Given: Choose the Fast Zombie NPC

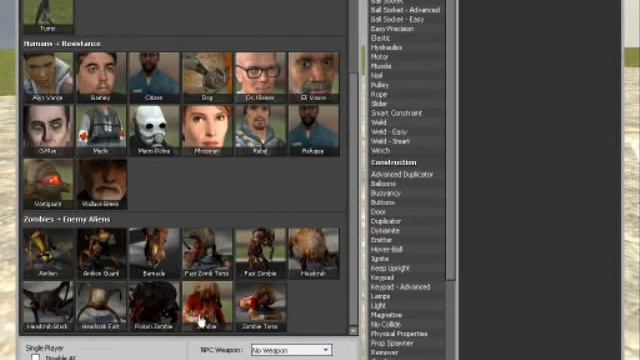Looking at the screenshot, I should (x=260, y=253).
